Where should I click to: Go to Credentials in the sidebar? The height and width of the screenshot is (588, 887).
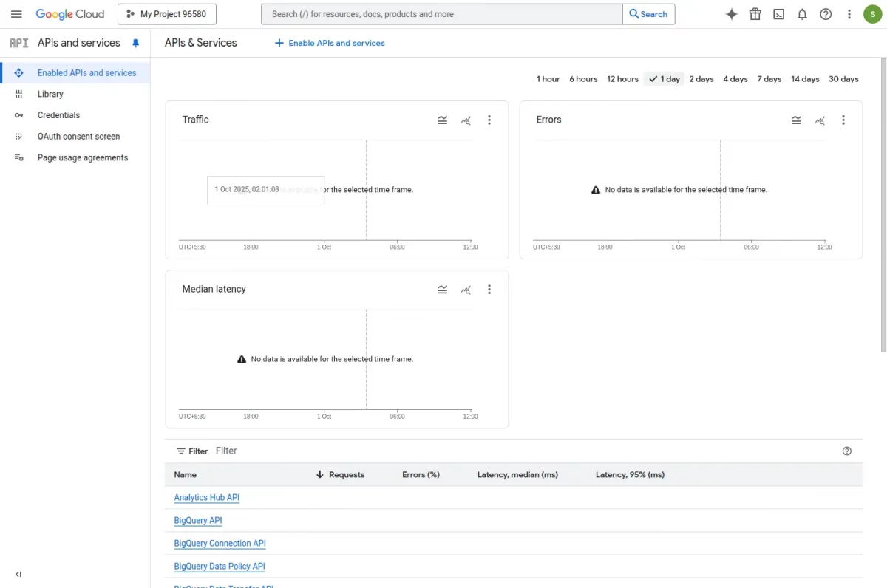click(x=58, y=115)
